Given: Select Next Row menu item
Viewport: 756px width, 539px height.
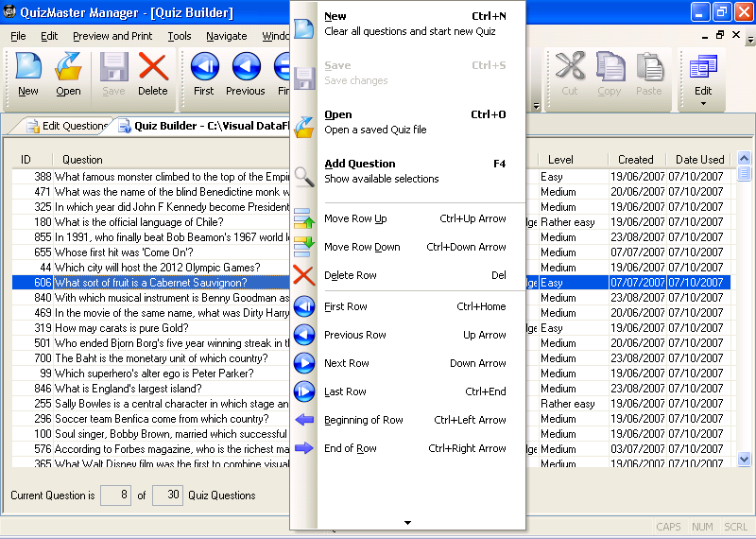Looking at the screenshot, I should point(415,363).
